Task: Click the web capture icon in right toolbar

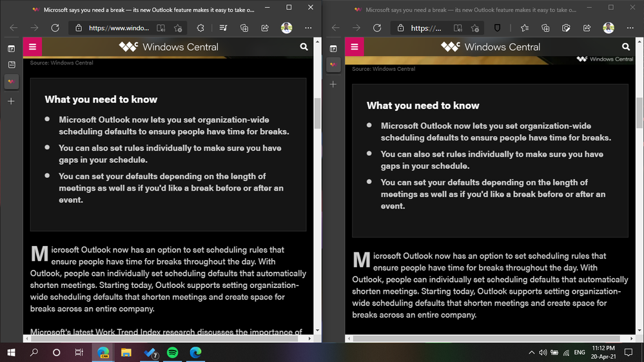Action: click(567, 28)
